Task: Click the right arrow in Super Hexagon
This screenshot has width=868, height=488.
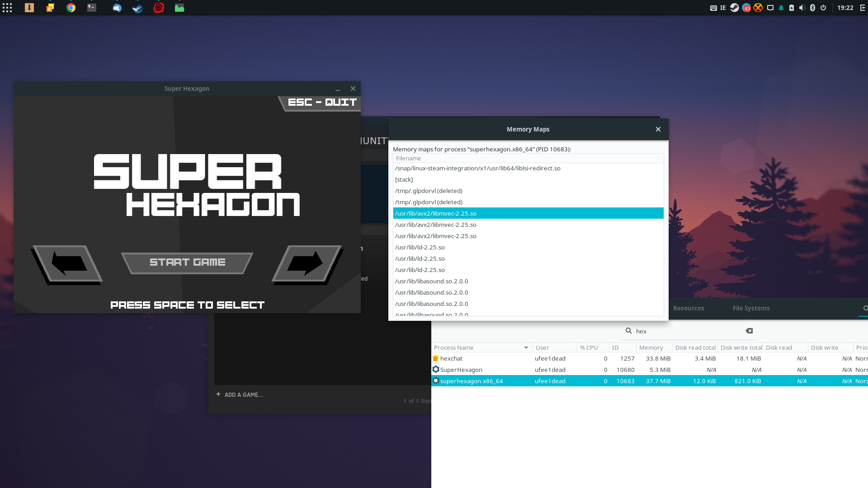Action: pos(307,264)
